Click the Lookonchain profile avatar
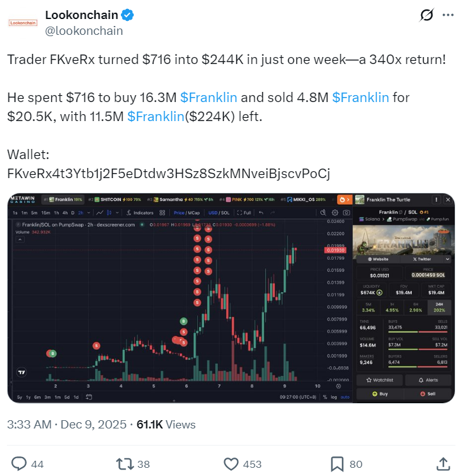This screenshot has width=463, height=476. tap(23, 22)
